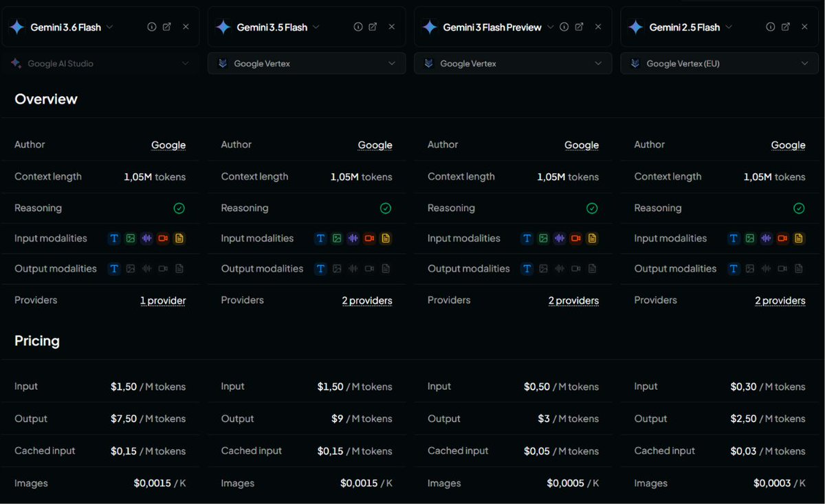This screenshot has height=504, width=825.
Task: Open Gemini 2.5 Flash model selector
Action: [729, 27]
